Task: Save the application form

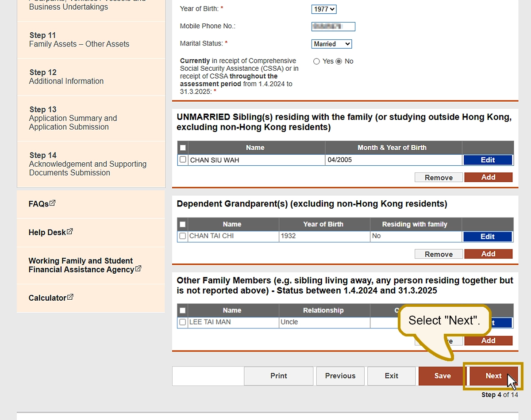Action: pyautogui.click(x=442, y=376)
